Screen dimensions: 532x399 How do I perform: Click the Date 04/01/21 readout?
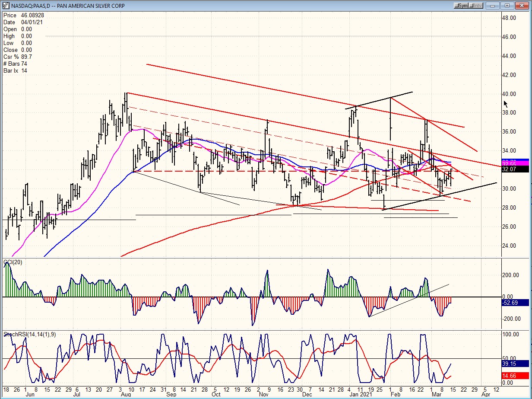tap(23, 22)
